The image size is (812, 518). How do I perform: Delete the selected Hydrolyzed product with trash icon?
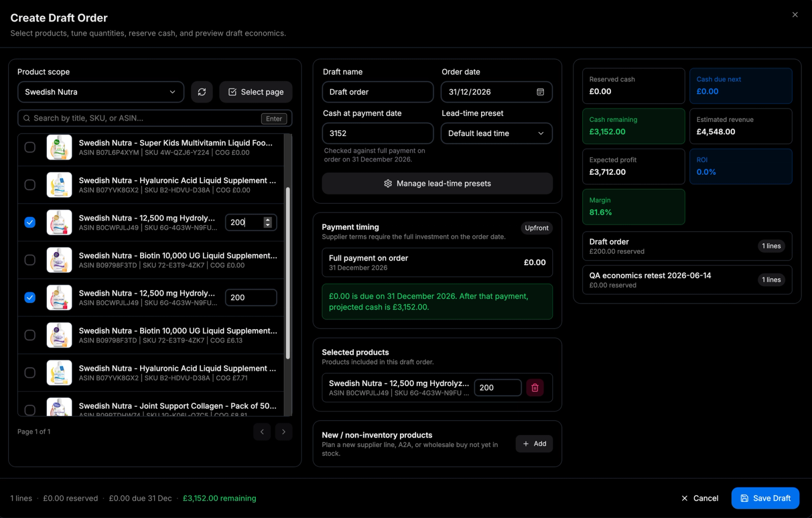pyautogui.click(x=535, y=387)
